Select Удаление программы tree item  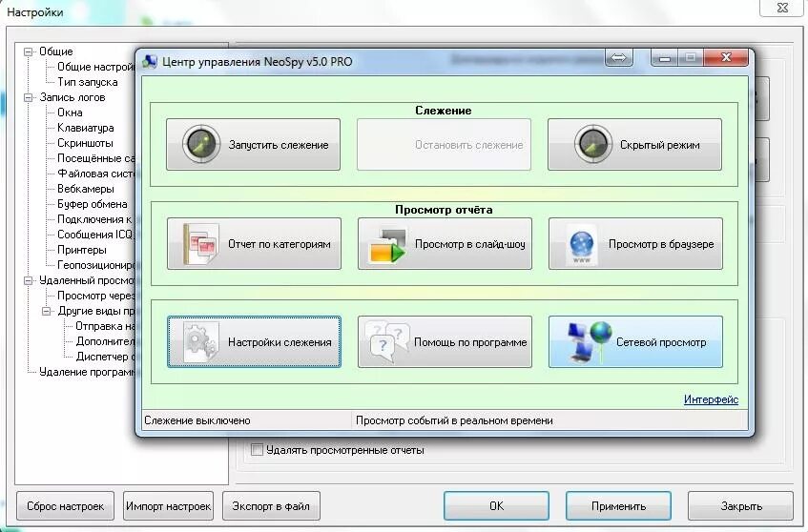click(87, 372)
